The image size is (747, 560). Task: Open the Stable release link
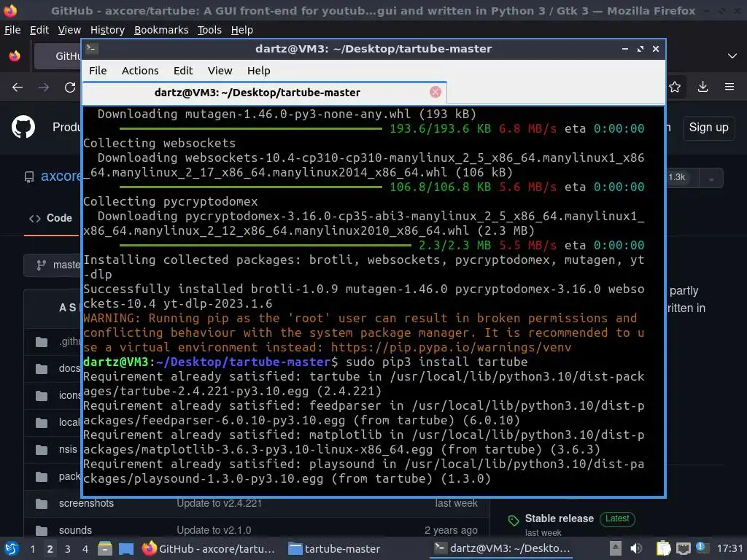(x=560, y=518)
